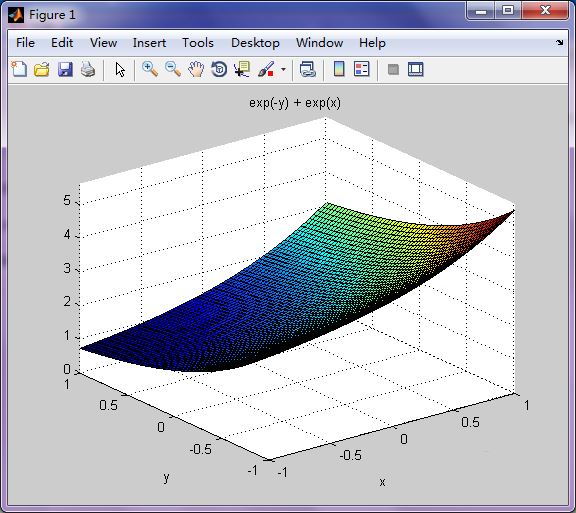Select the Pan hand tool
The width and height of the screenshot is (576, 513).
tap(196, 69)
